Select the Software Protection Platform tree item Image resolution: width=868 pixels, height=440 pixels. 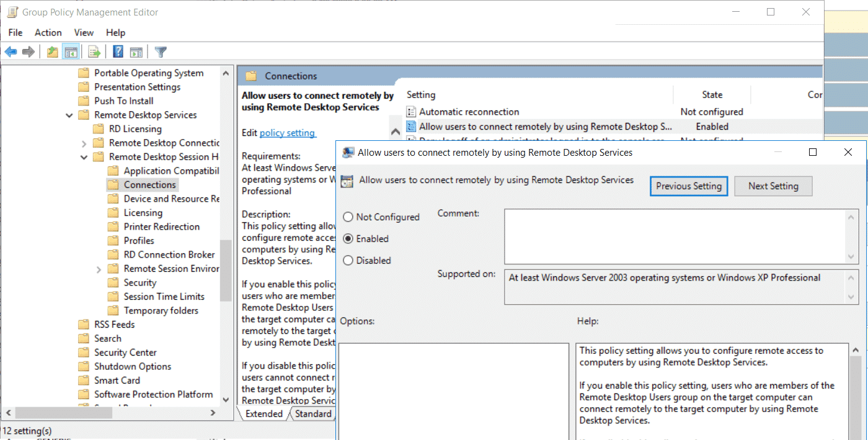tap(153, 395)
